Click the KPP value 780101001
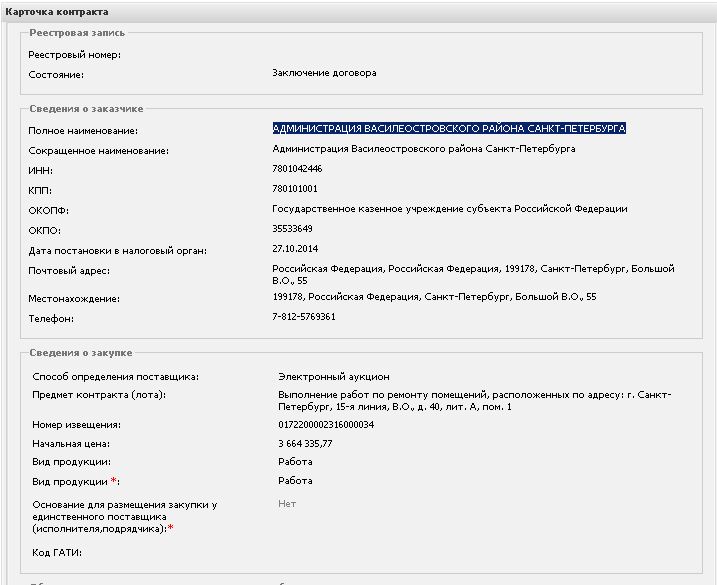The image size is (717, 585). (x=295, y=189)
